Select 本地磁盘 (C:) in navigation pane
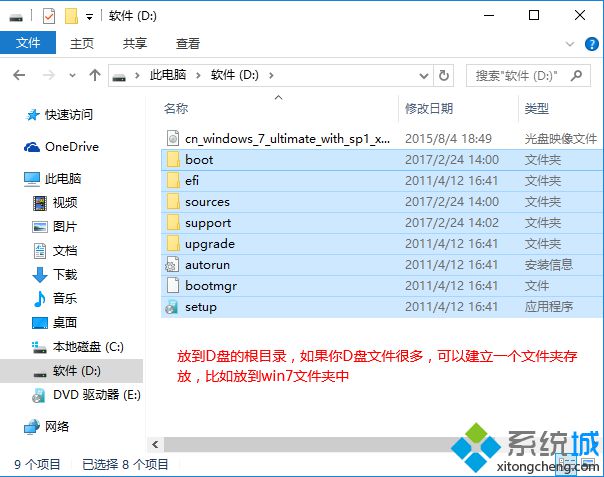 (88, 347)
